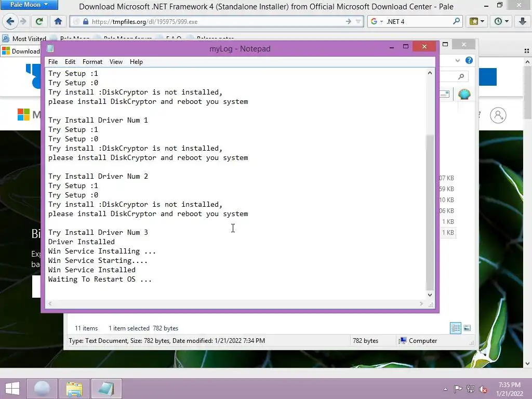
Task: Click the line 'Try Install Driver Num 1'
Action: (x=98, y=120)
